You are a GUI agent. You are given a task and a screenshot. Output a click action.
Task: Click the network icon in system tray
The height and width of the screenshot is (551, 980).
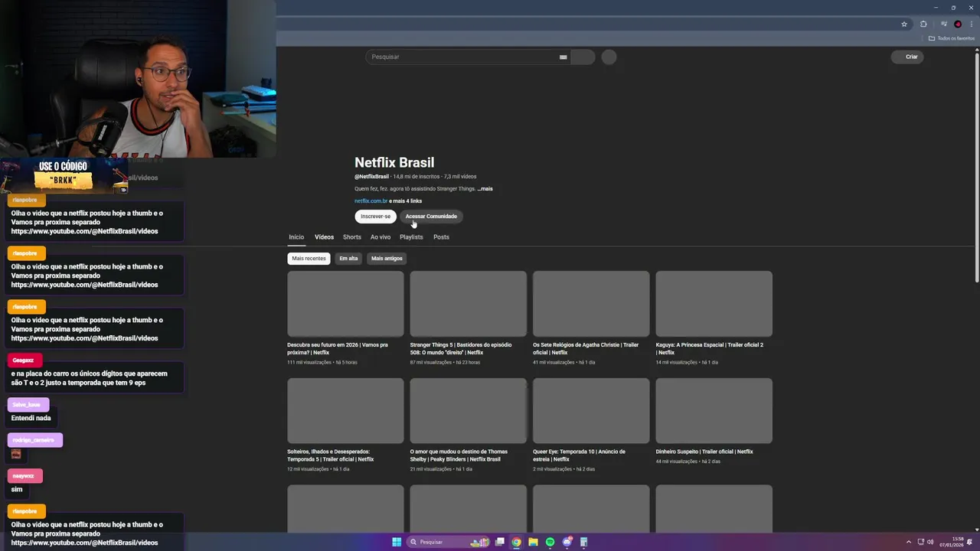(x=921, y=542)
